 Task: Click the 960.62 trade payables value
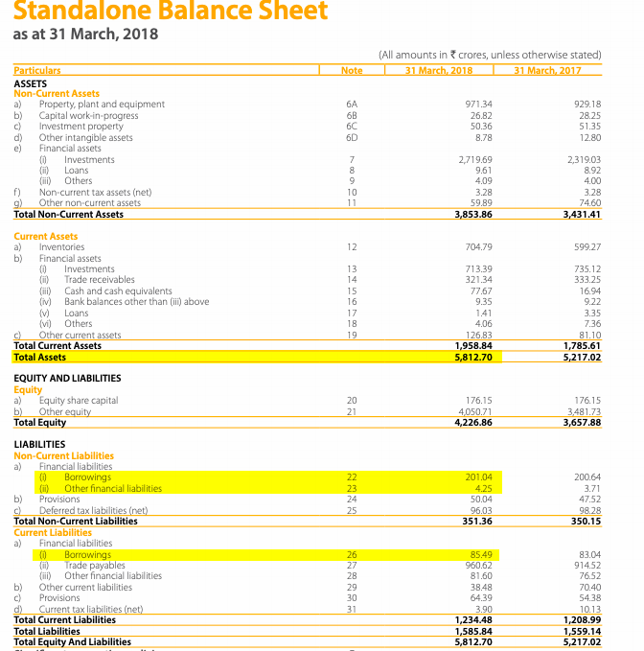tap(478, 565)
